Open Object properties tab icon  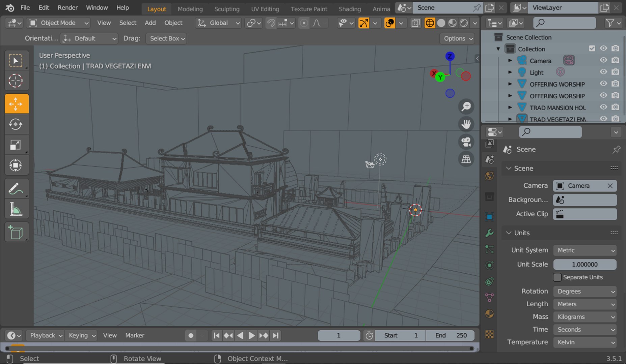(x=489, y=217)
